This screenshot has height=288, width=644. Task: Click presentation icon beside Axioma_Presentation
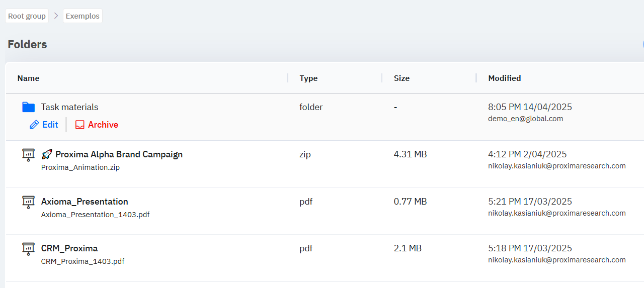pos(28,202)
